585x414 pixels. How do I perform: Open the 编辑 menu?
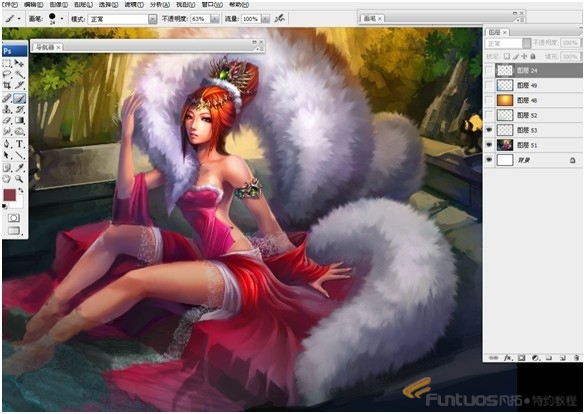point(33,5)
